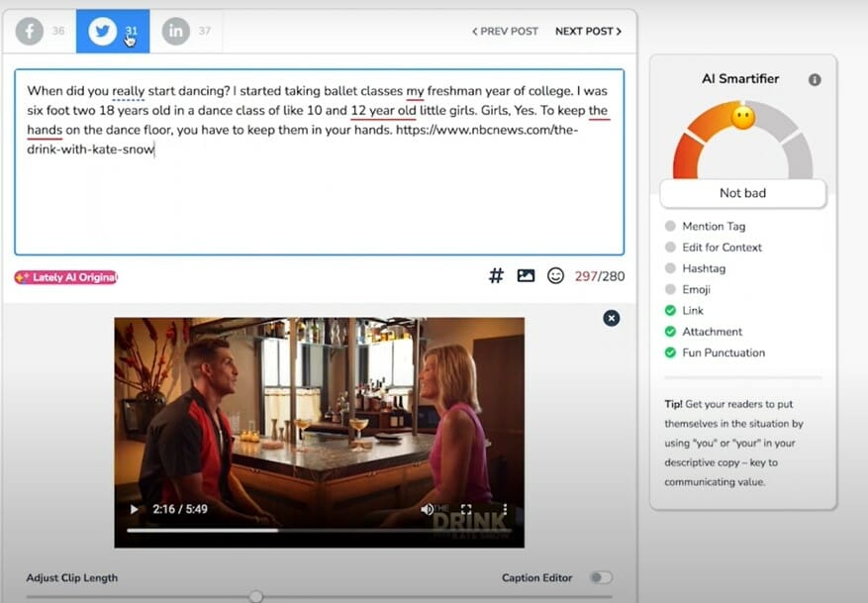Image resolution: width=868 pixels, height=603 pixels.
Task: Open the emoji picker smiley icon
Action: pyautogui.click(x=555, y=275)
